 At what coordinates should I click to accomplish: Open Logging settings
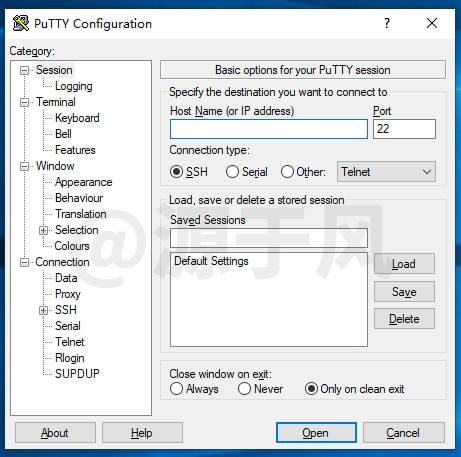point(74,86)
